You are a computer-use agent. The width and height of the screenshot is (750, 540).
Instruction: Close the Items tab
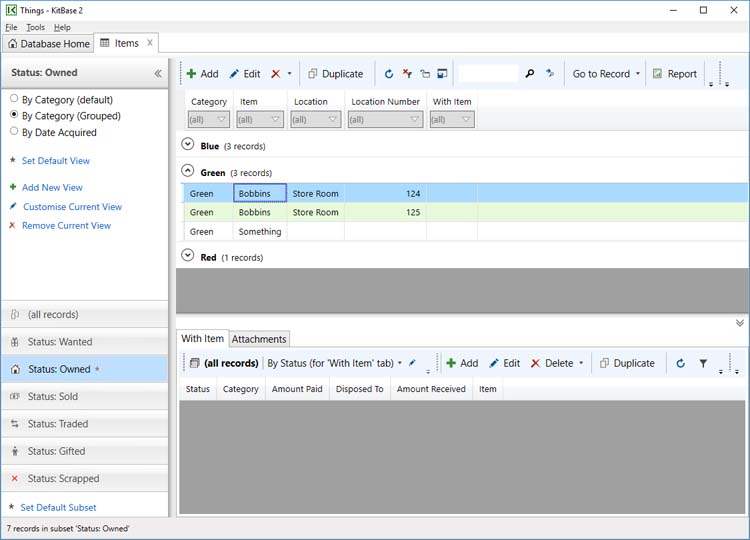click(x=150, y=43)
